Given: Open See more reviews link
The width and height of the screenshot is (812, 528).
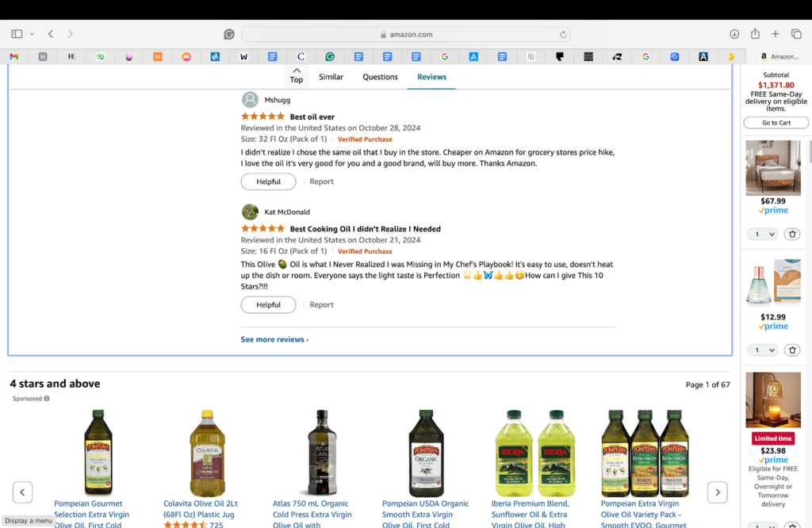Looking at the screenshot, I should point(274,339).
